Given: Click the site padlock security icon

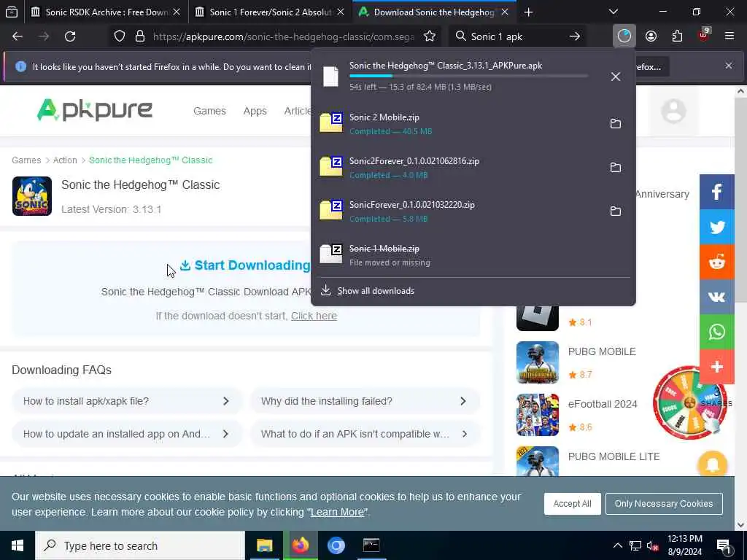Looking at the screenshot, I should pyautogui.click(x=139, y=36).
